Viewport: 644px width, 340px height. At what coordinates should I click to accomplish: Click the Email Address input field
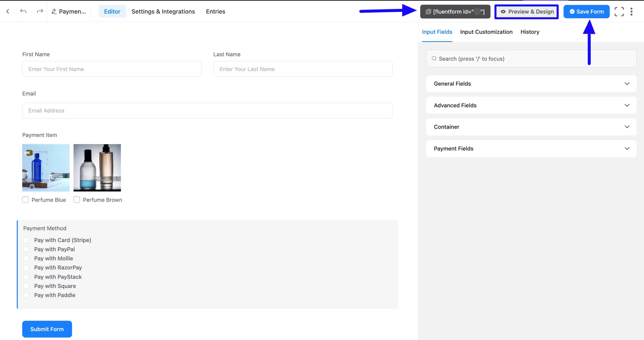coord(207,111)
